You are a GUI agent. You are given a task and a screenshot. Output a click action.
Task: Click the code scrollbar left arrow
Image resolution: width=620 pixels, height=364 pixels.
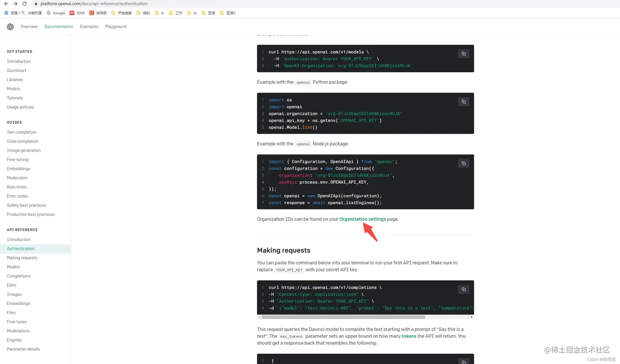point(259,317)
